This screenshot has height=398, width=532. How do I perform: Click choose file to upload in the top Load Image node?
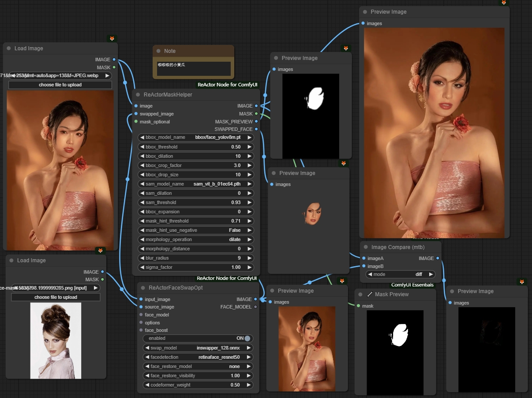click(x=60, y=85)
